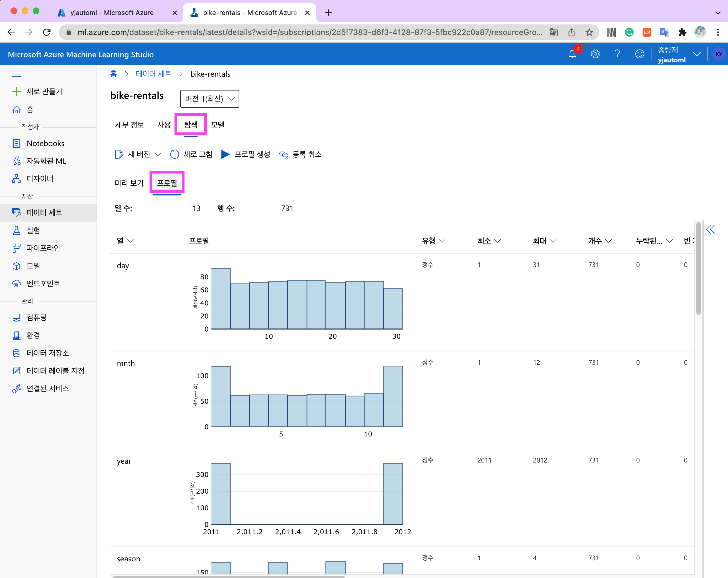Select the 탐색 tab
The image size is (728, 578).
(x=191, y=125)
